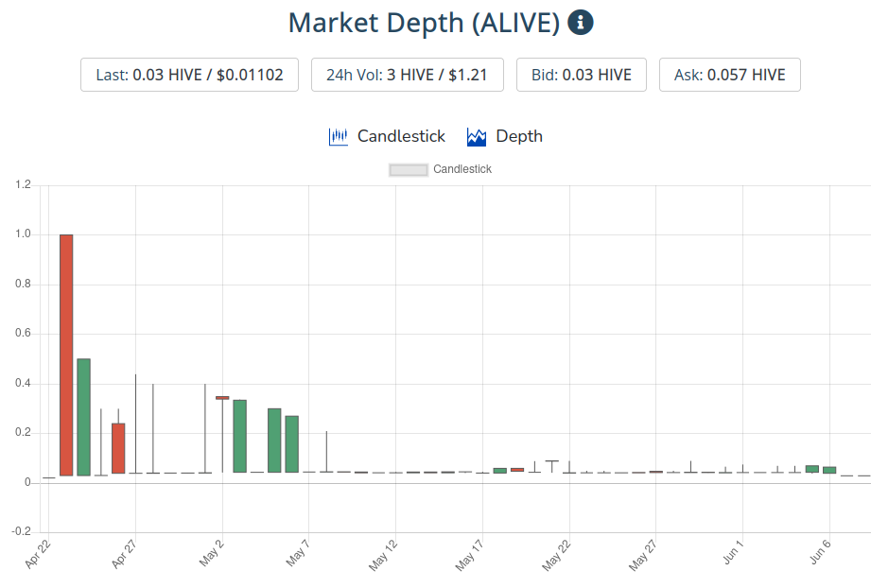Select the Bid 0.03 HIVE box
The image size is (871, 588).
pos(582,75)
